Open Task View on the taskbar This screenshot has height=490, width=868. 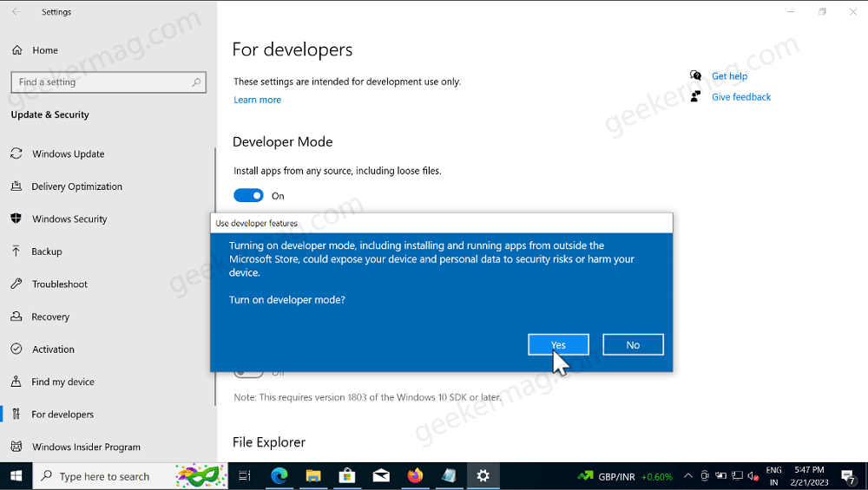pyautogui.click(x=245, y=475)
